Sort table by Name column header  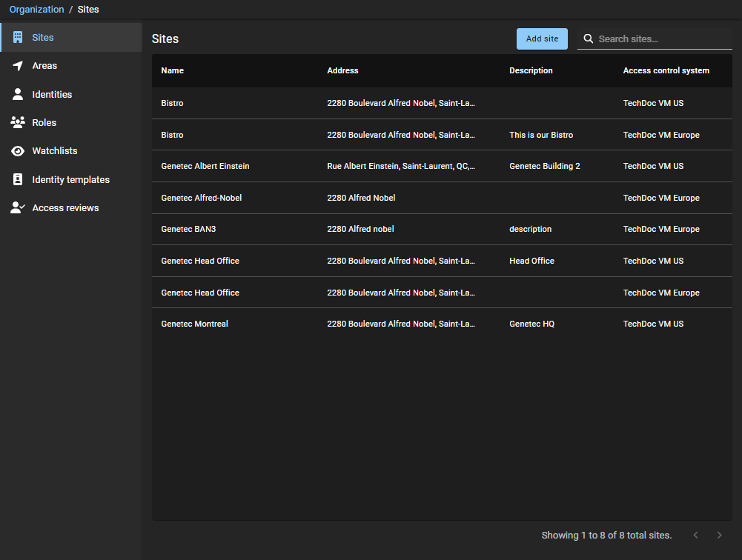(172, 70)
